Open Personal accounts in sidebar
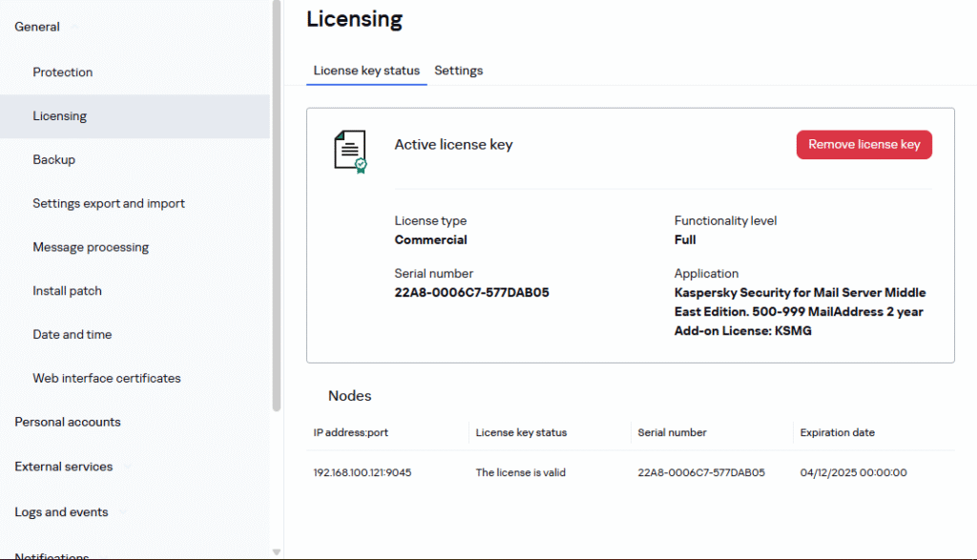The width and height of the screenshot is (977, 560). pos(68,422)
